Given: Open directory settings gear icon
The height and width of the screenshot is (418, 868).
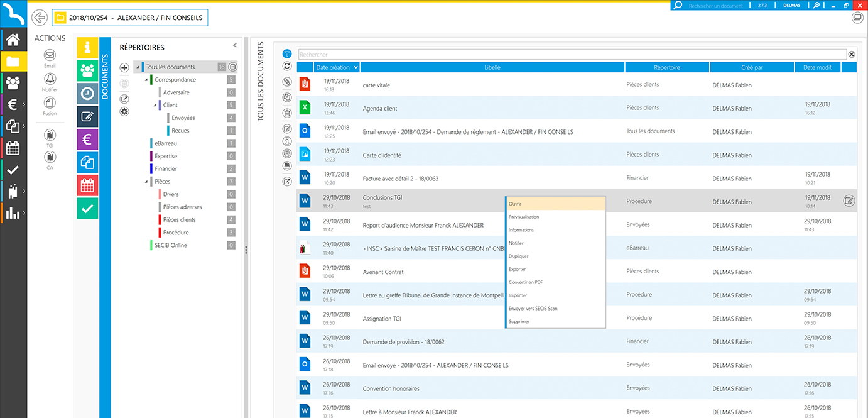Looking at the screenshot, I should click(x=124, y=111).
